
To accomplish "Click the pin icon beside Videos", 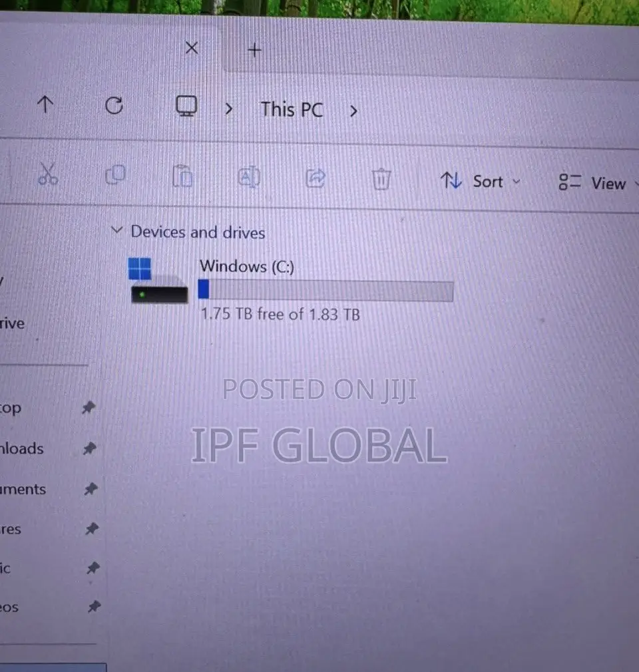I will [x=94, y=606].
